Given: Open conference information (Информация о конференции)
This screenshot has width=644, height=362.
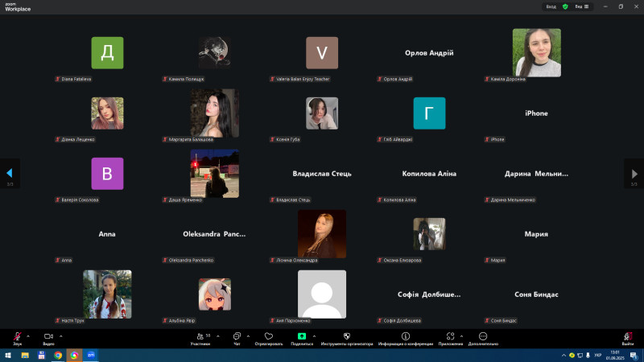Looking at the screenshot, I should (x=406, y=336).
